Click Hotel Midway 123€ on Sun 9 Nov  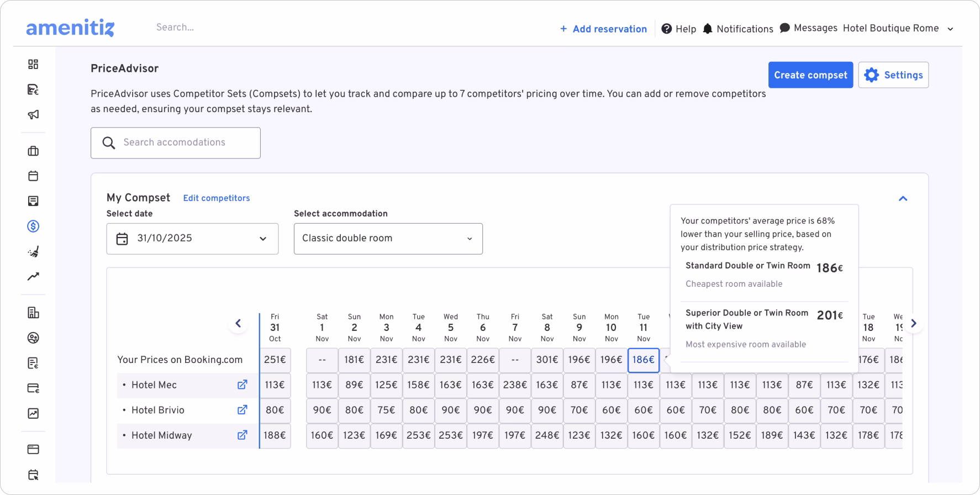click(579, 435)
